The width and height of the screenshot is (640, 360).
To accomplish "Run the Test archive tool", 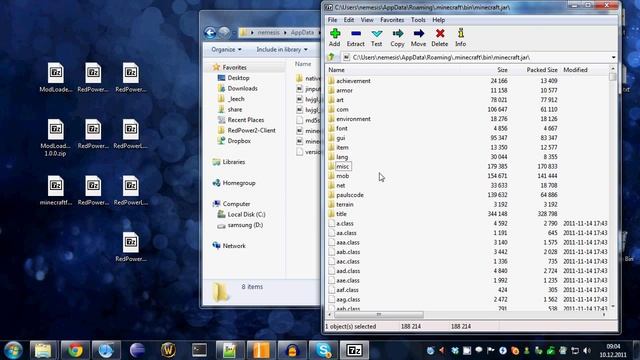I will pyautogui.click(x=376, y=38).
